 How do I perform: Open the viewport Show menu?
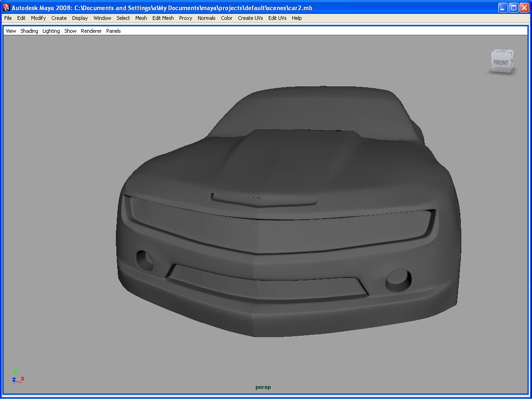point(70,31)
